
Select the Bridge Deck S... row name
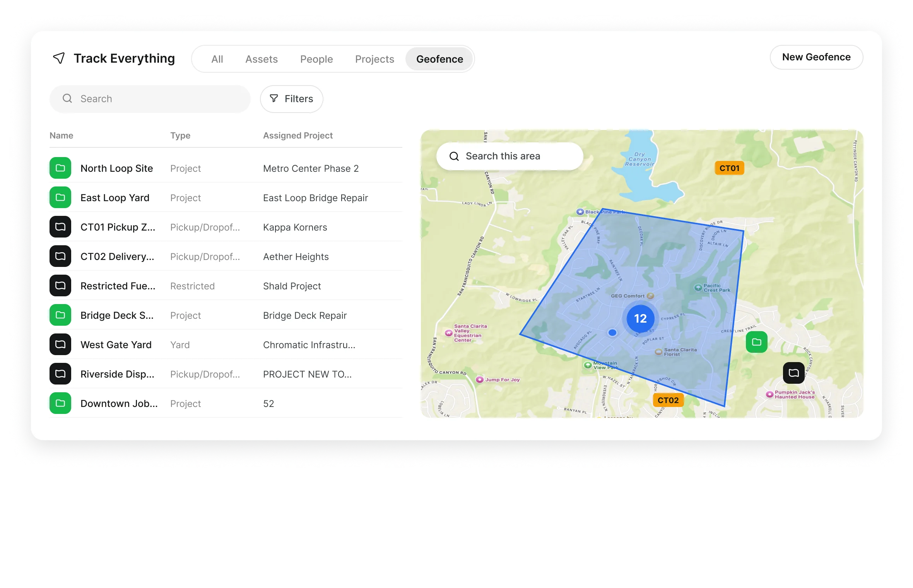[117, 315]
